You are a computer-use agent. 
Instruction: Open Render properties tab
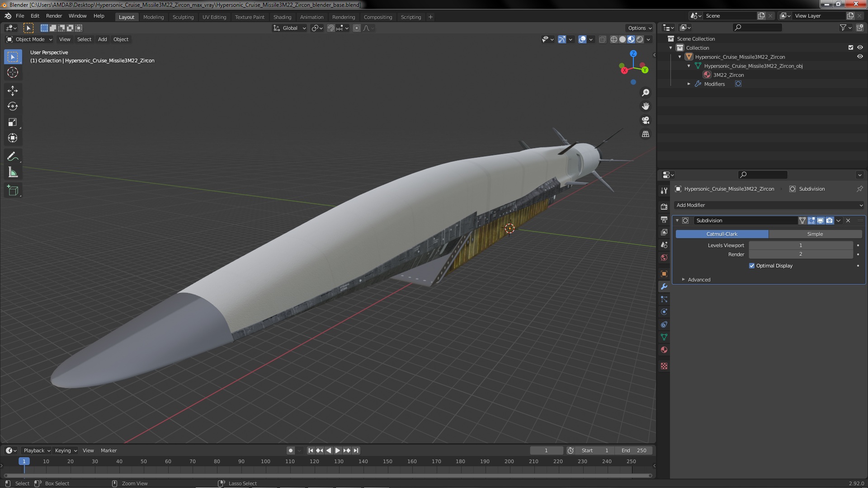click(x=664, y=206)
